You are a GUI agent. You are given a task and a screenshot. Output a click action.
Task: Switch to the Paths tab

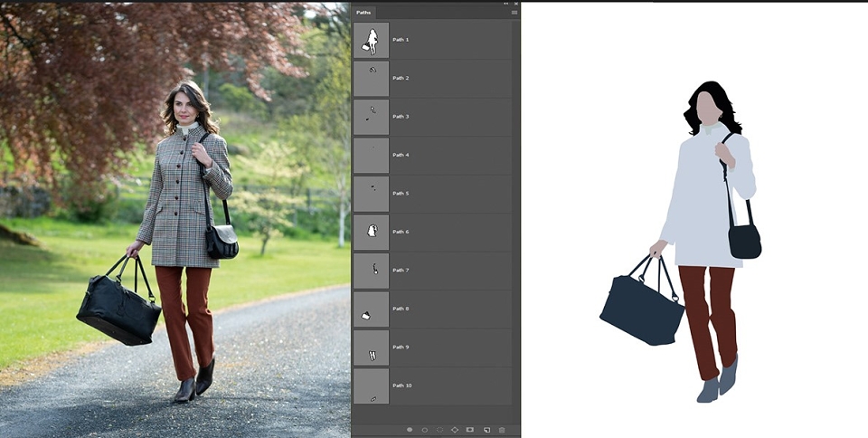click(x=363, y=12)
